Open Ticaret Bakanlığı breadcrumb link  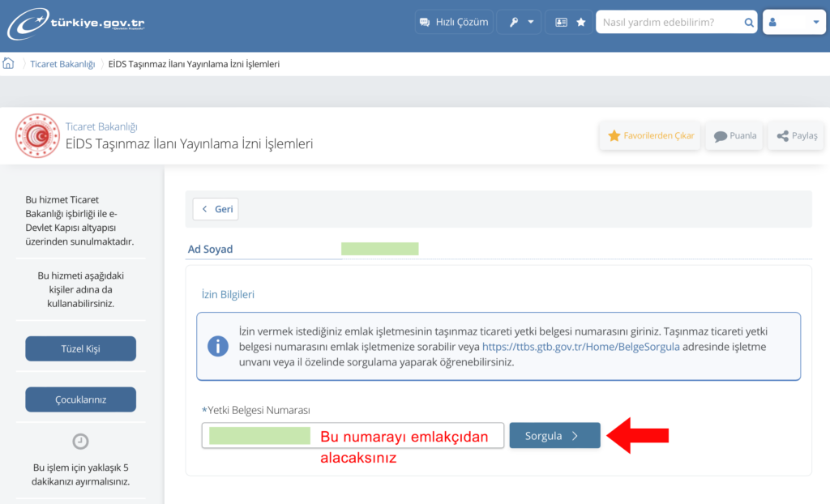(x=62, y=64)
